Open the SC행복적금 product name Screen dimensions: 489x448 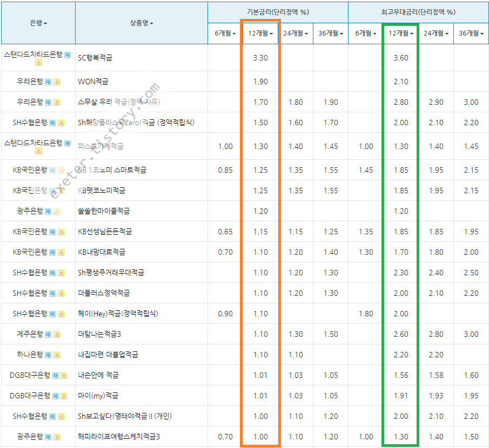tap(95, 58)
